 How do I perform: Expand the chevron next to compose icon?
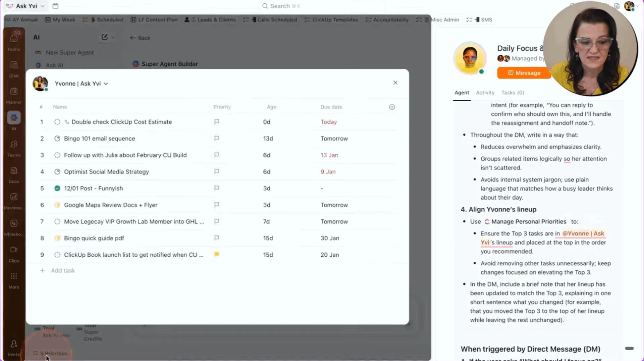coord(113,37)
